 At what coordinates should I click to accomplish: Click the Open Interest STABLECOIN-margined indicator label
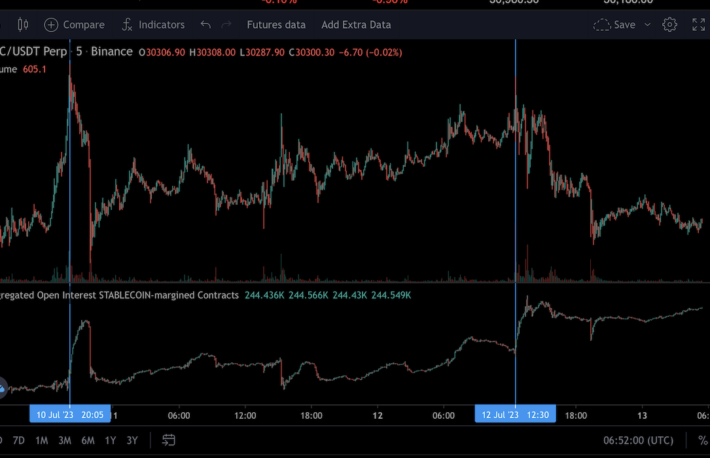[x=119, y=295]
